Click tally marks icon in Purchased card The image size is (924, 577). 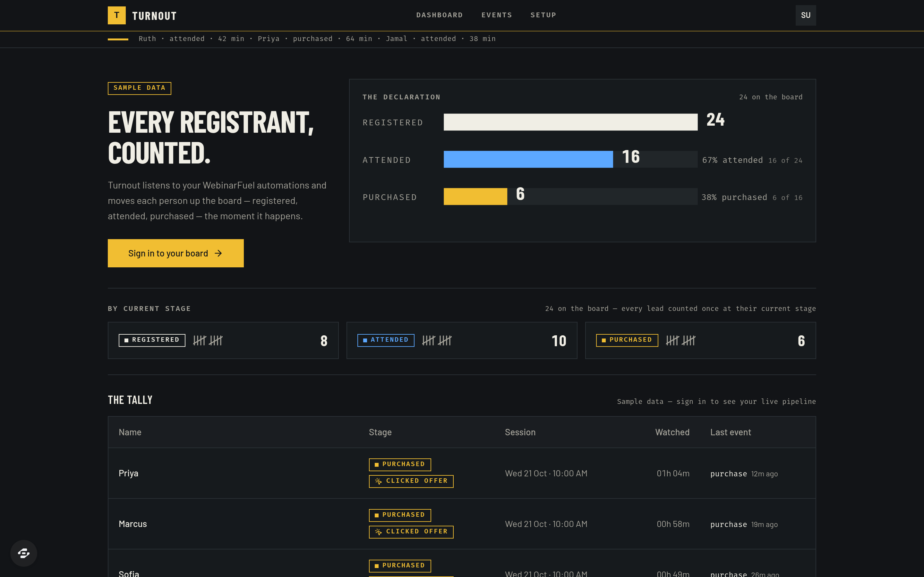point(681,340)
